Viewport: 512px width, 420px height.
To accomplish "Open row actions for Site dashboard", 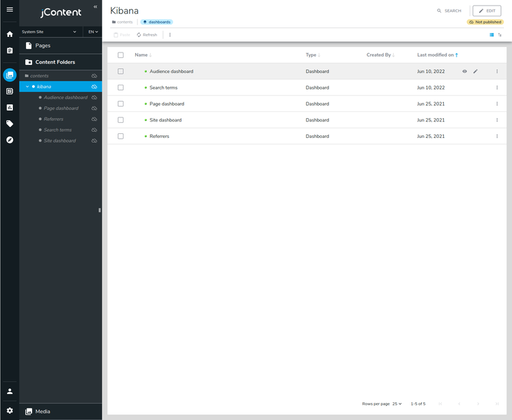I will pyautogui.click(x=497, y=120).
